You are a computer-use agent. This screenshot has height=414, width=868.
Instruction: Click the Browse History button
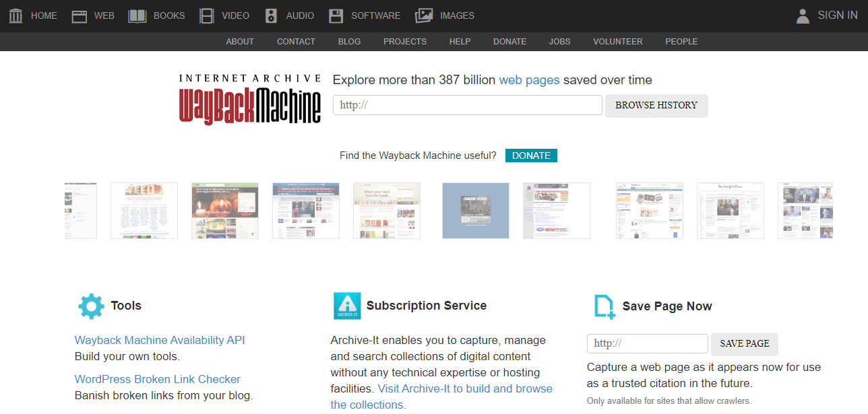click(656, 106)
